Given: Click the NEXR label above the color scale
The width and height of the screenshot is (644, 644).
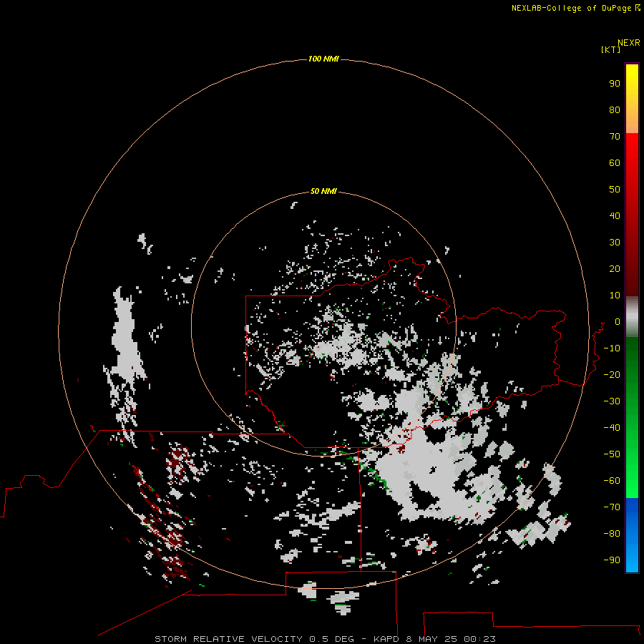Looking at the screenshot, I should 629,43.
